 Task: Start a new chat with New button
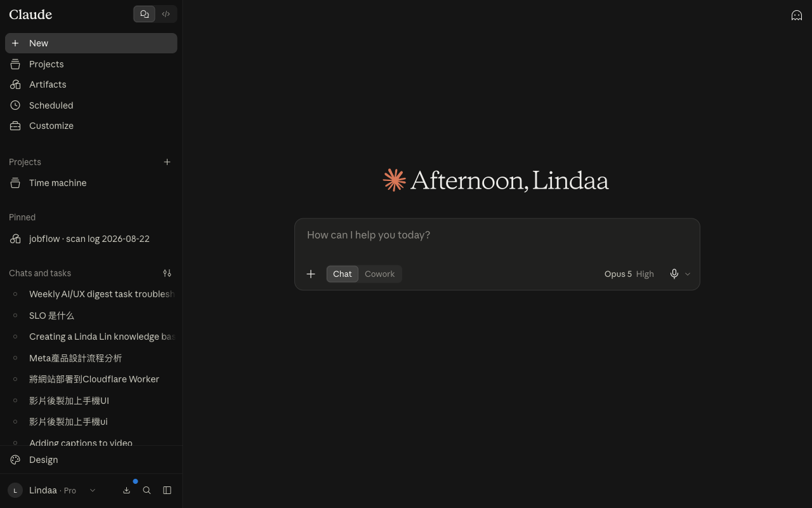(91, 43)
